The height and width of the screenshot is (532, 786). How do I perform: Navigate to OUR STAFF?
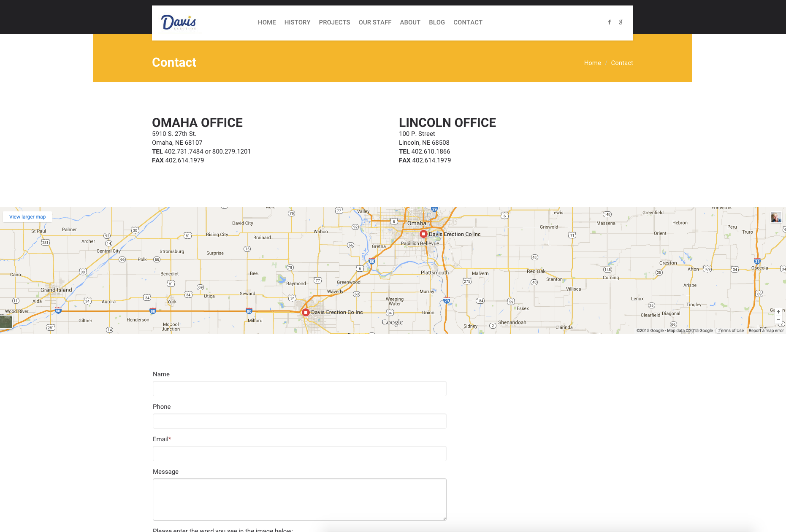coord(375,22)
